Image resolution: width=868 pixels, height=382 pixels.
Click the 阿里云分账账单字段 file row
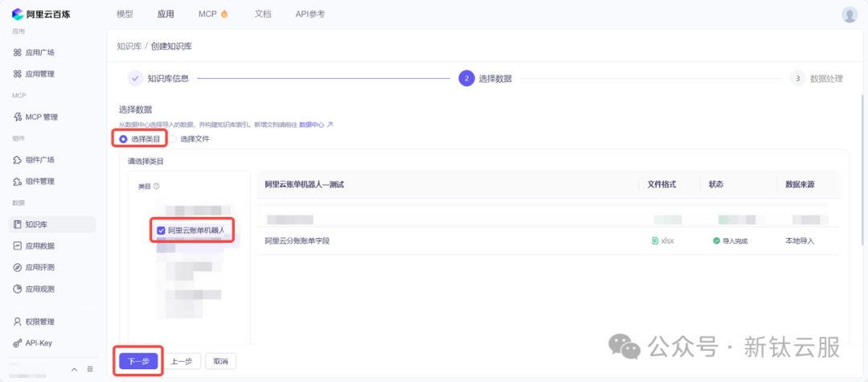[x=548, y=240]
